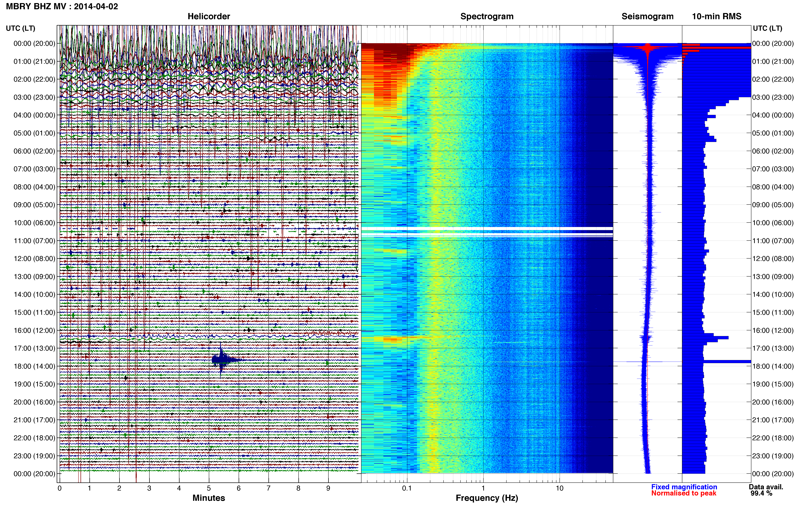
Task: Click '05:00 (01:00)' on the RMS-side time axis
Action: [773, 133]
